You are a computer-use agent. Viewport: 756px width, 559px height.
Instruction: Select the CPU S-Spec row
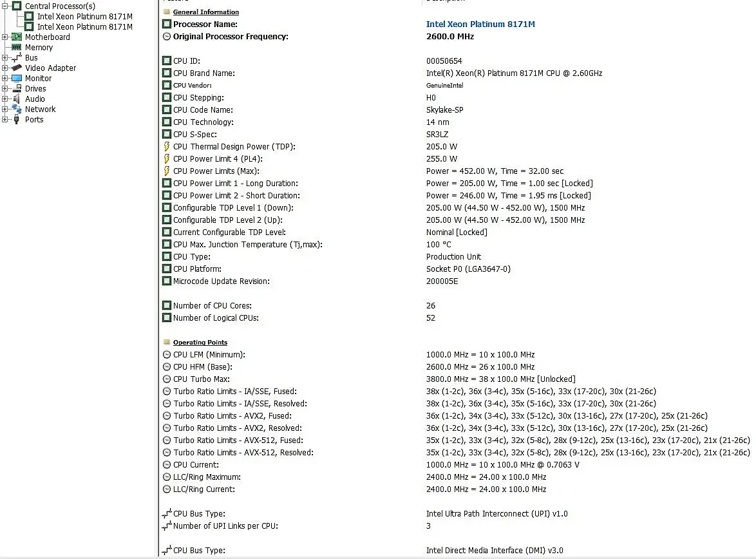[457, 135]
